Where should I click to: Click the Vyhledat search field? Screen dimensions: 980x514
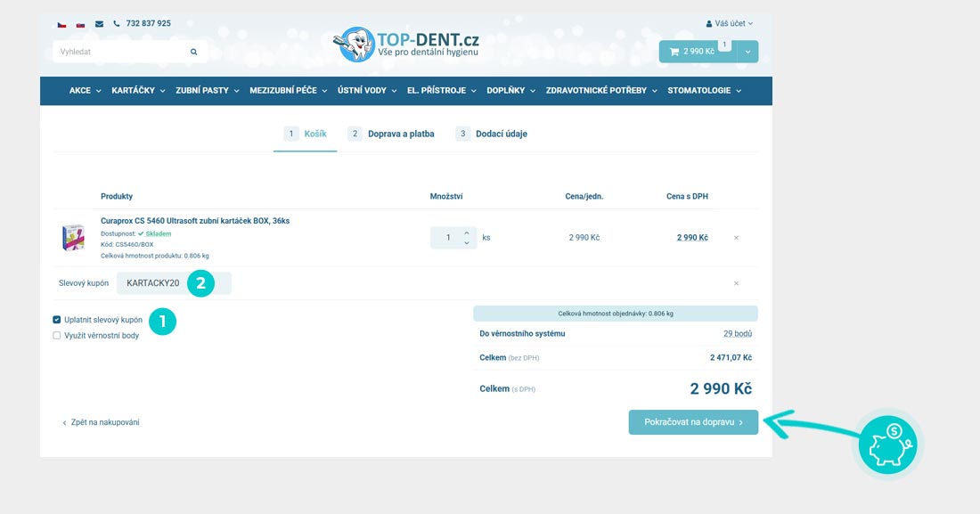[x=120, y=52]
